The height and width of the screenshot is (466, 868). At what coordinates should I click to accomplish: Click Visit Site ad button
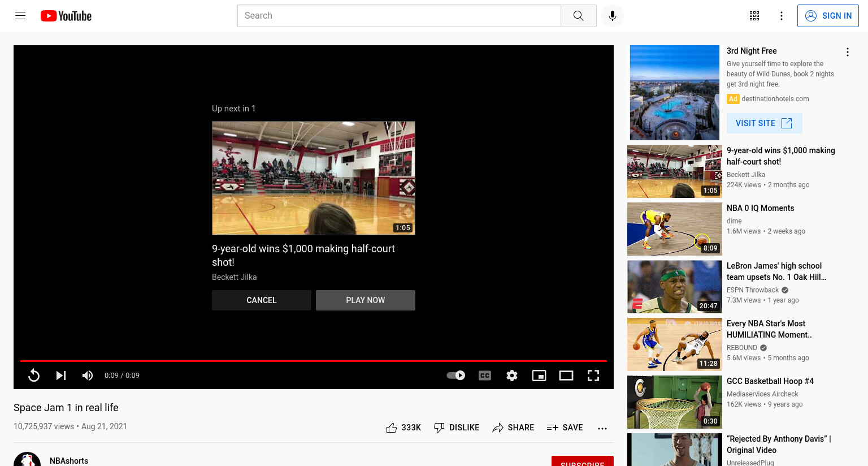coord(764,123)
